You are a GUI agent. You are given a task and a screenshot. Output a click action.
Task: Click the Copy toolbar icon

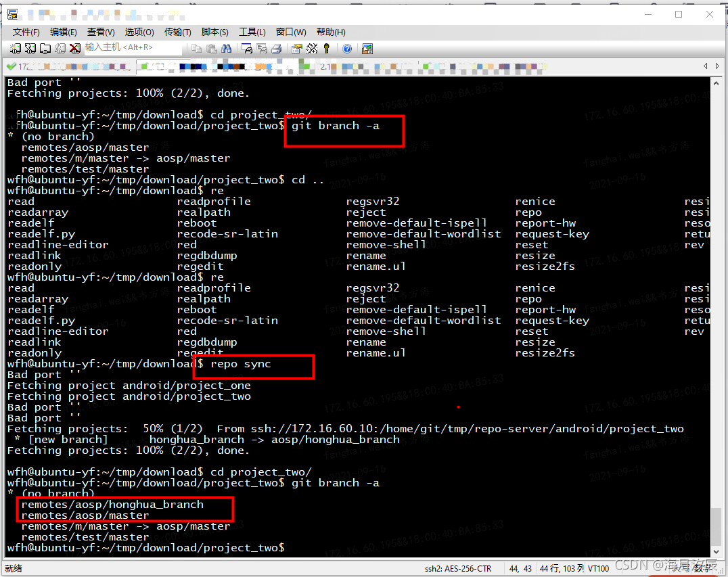coord(196,48)
